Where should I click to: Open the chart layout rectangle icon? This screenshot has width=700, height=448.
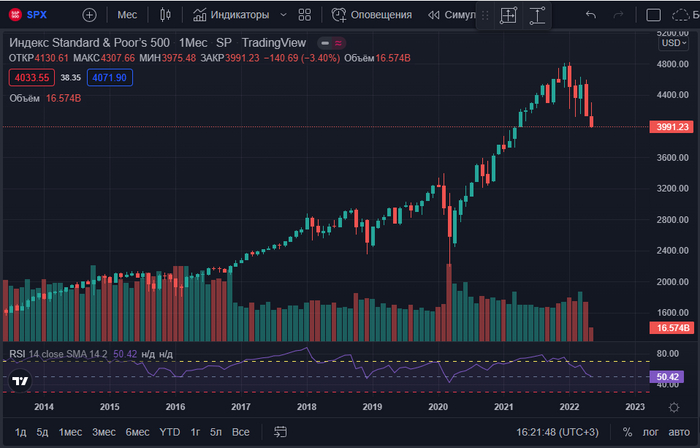tap(653, 15)
